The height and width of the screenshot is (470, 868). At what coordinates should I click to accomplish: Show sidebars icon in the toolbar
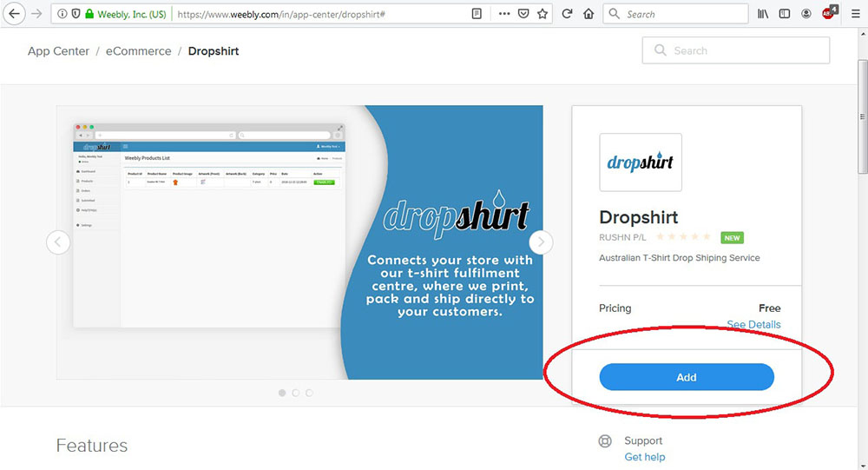[x=785, y=14]
